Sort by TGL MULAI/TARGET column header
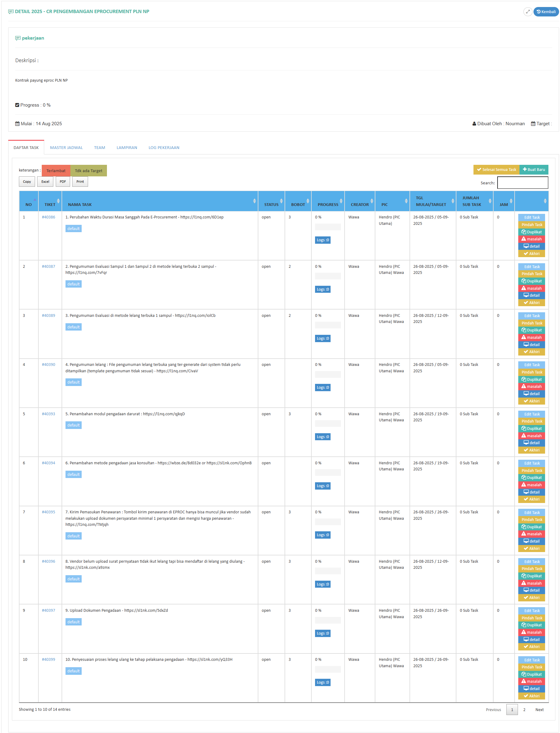 pos(433,201)
